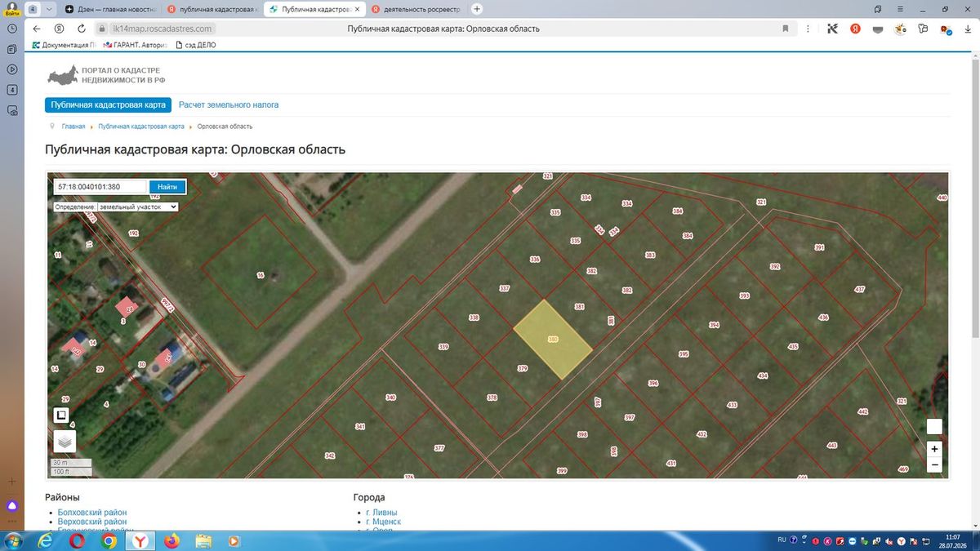Go back with browser back arrow
This screenshot has height=551, width=980.
[x=37, y=29]
